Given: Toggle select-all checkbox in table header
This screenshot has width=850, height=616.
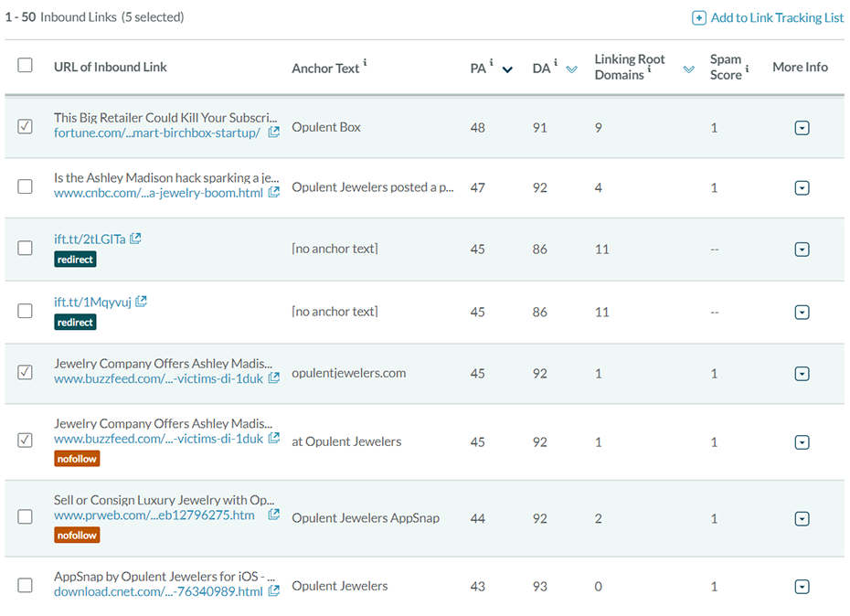Looking at the screenshot, I should 25,65.
